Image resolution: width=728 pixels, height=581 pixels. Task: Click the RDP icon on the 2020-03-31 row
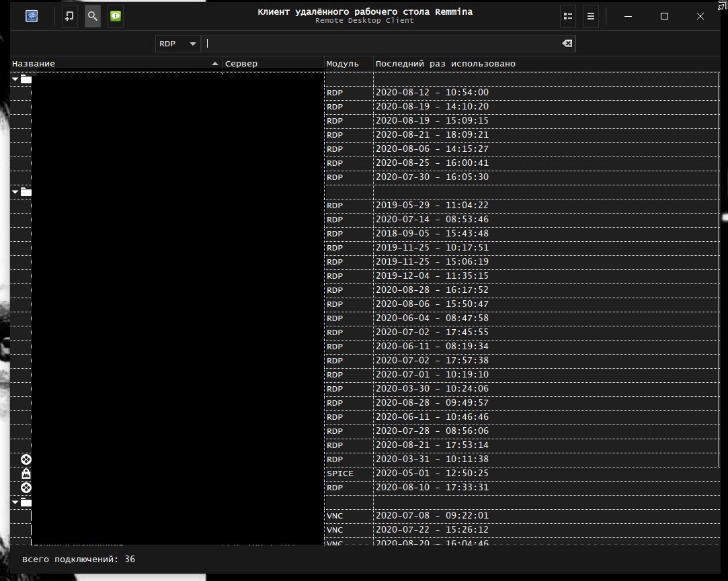pyautogui.click(x=26, y=459)
